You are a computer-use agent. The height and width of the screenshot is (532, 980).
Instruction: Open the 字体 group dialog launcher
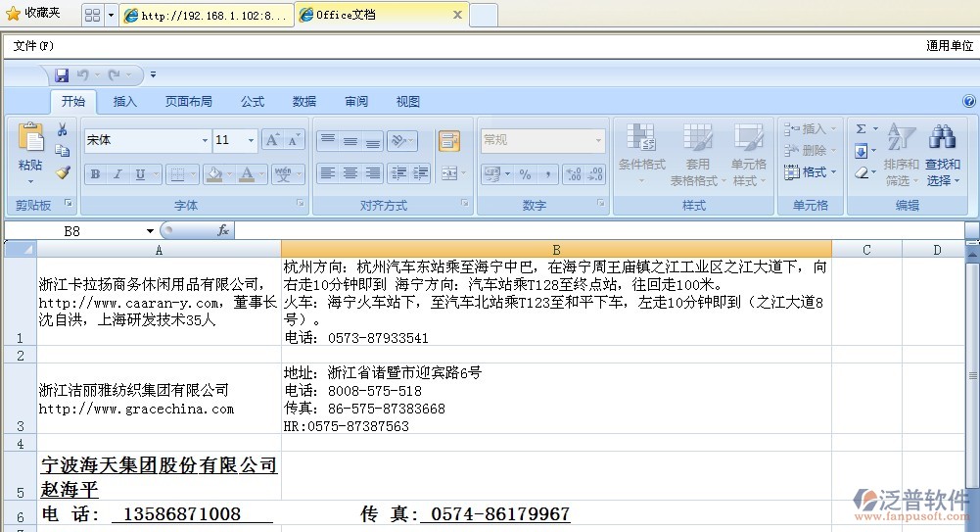coord(301,203)
